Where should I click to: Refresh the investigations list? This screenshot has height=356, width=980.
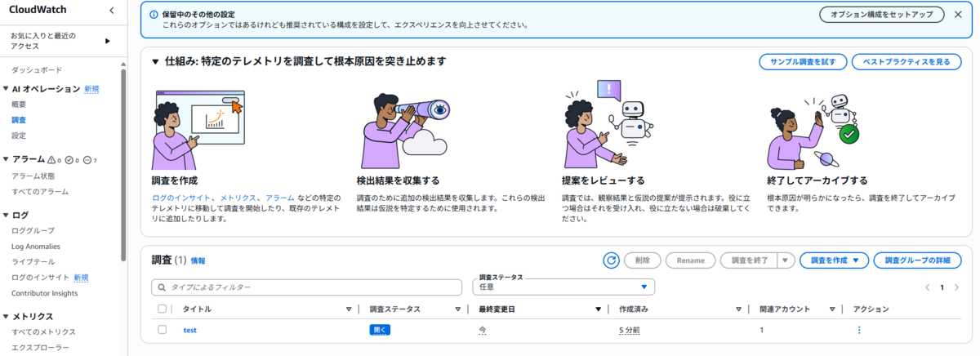tap(611, 260)
